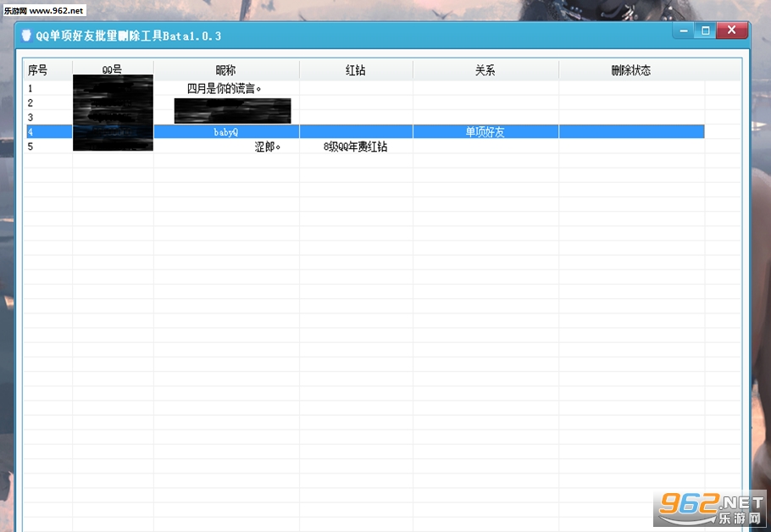Maximize the QQ单项好友批量删除工具 window
Viewport: 771px width, 532px height.
tap(706, 30)
